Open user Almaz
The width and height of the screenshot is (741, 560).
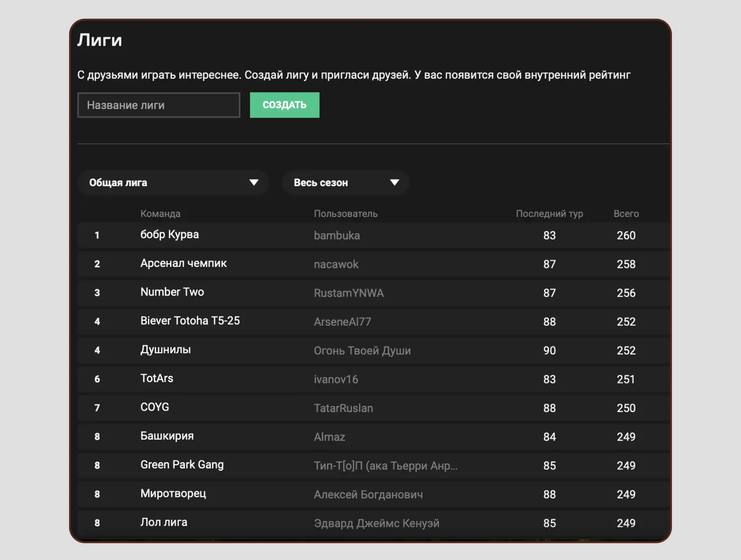pos(329,437)
